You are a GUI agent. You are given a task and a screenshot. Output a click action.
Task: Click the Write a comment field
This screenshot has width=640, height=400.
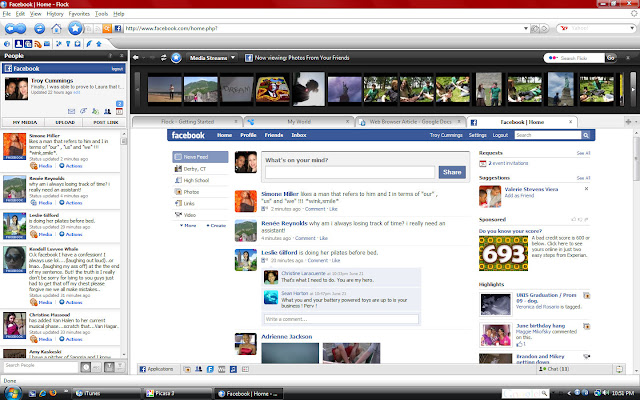341,319
